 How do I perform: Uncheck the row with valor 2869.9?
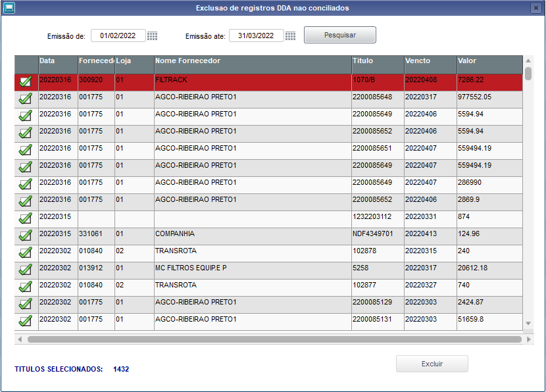26,202
